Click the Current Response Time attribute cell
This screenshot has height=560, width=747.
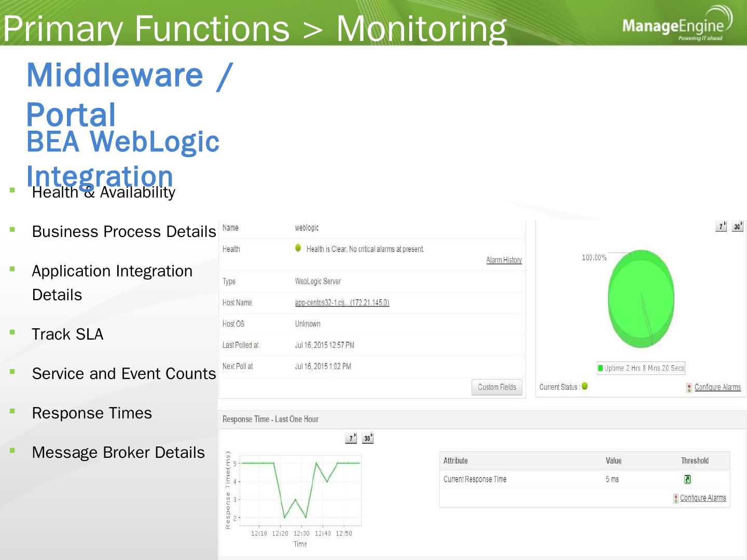(475, 479)
